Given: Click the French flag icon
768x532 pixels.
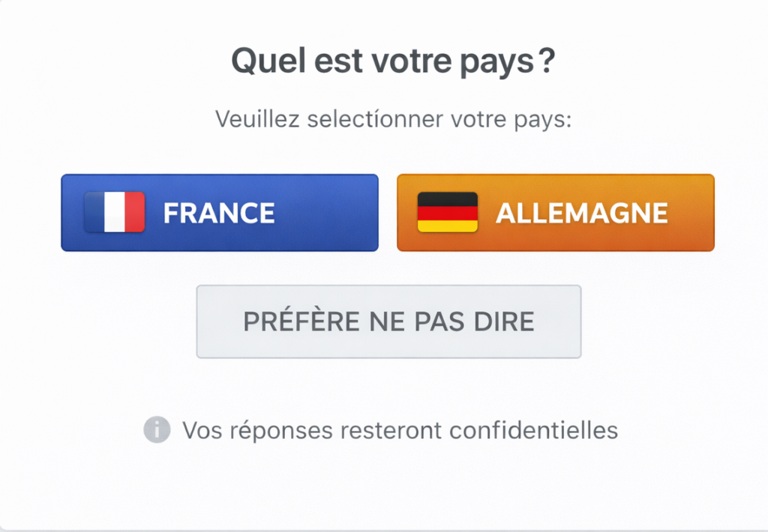Looking at the screenshot, I should click(115, 212).
